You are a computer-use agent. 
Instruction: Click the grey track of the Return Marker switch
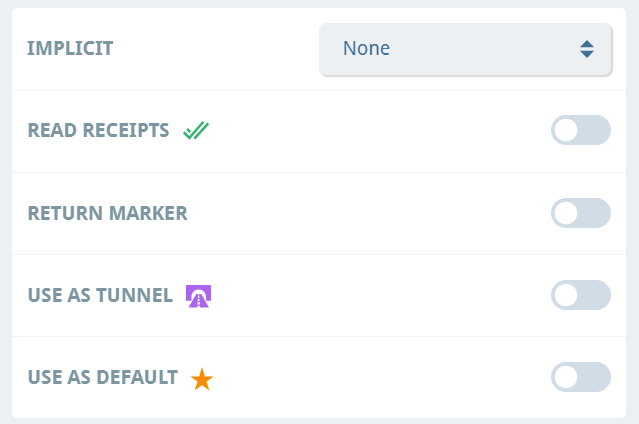tap(595, 213)
